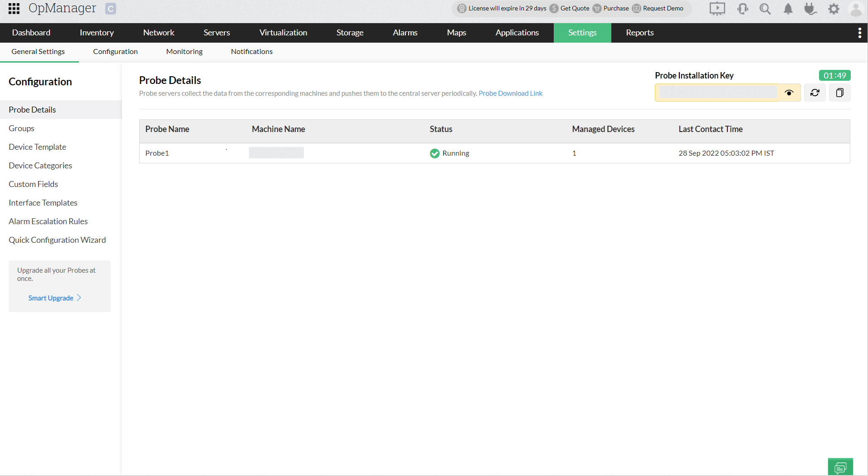Image resolution: width=868 pixels, height=476 pixels.
Task: Open the apps grid launcher
Action: point(14,9)
